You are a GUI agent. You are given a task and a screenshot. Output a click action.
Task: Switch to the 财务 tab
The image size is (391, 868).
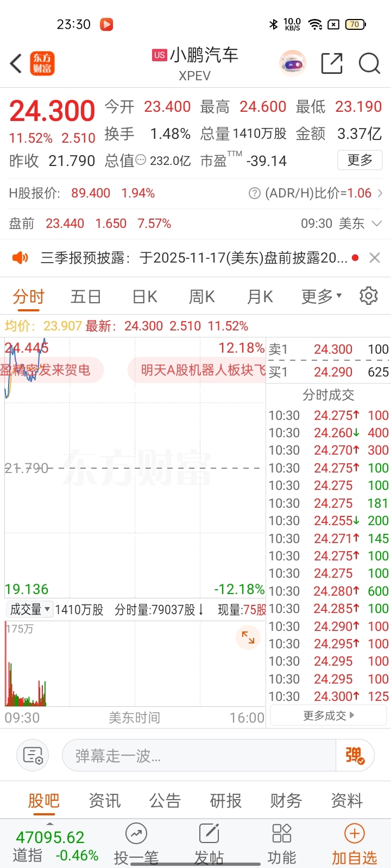[x=286, y=801]
